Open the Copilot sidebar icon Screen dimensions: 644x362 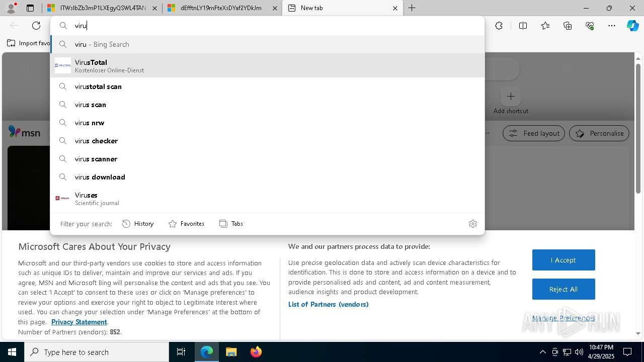[633, 26]
